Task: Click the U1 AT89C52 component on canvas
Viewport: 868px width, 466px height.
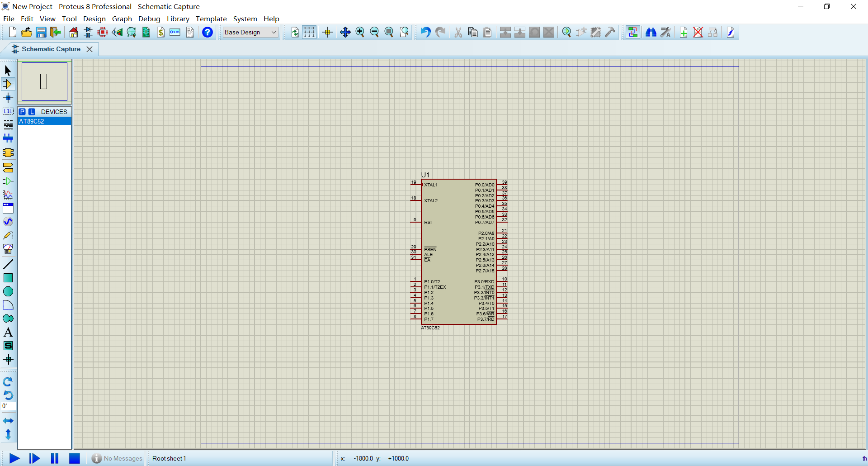Action: coord(459,252)
